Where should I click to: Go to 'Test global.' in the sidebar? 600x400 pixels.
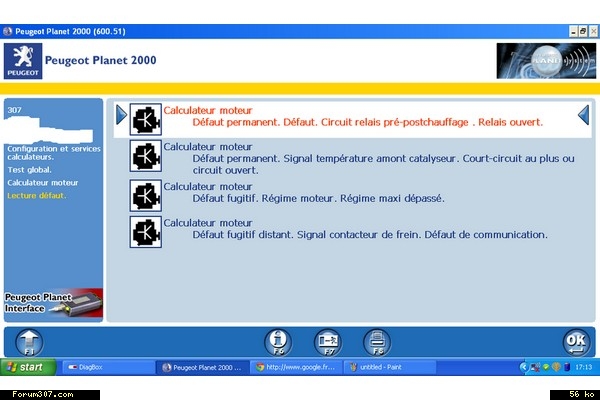[x=29, y=170]
